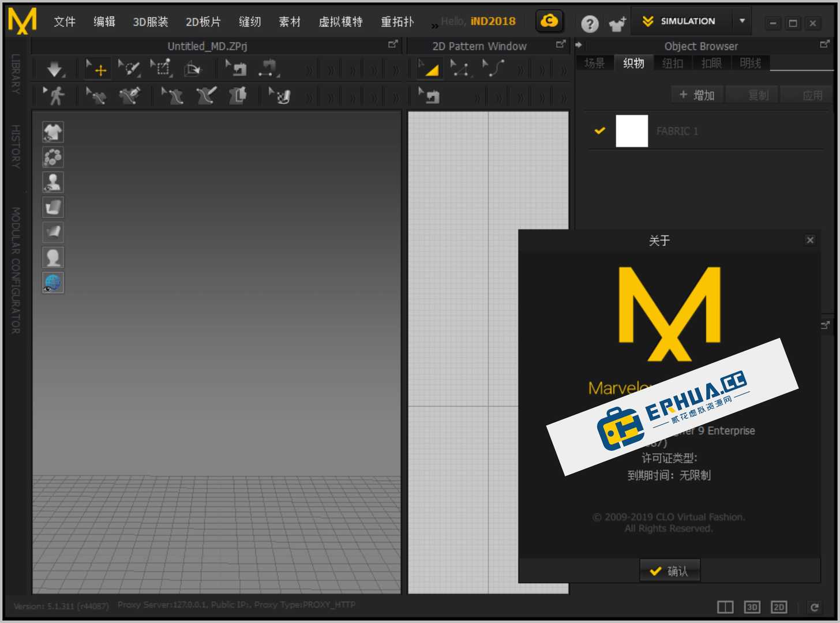Select the checkered texture edit tool
Screen dimensions: 840x623
click(x=280, y=96)
